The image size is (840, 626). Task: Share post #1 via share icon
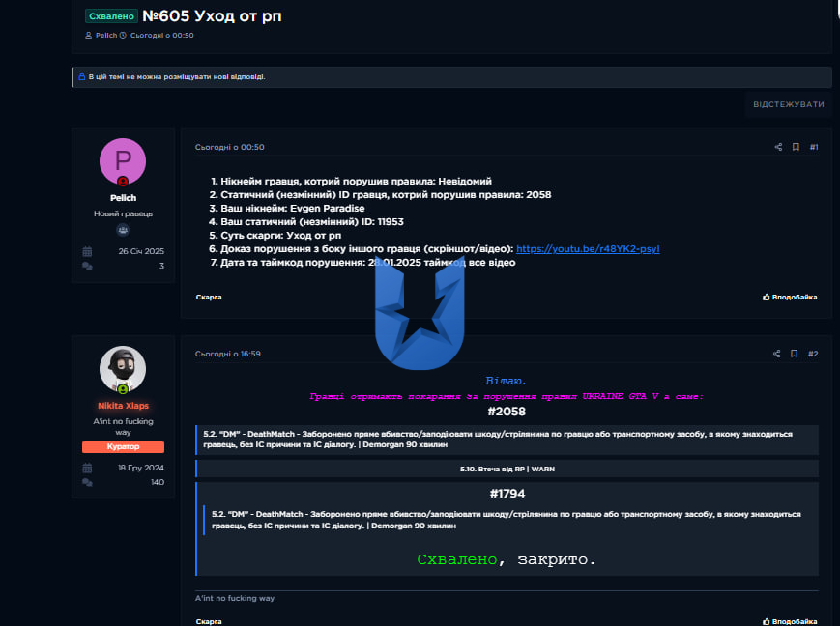pyautogui.click(x=778, y=147)
